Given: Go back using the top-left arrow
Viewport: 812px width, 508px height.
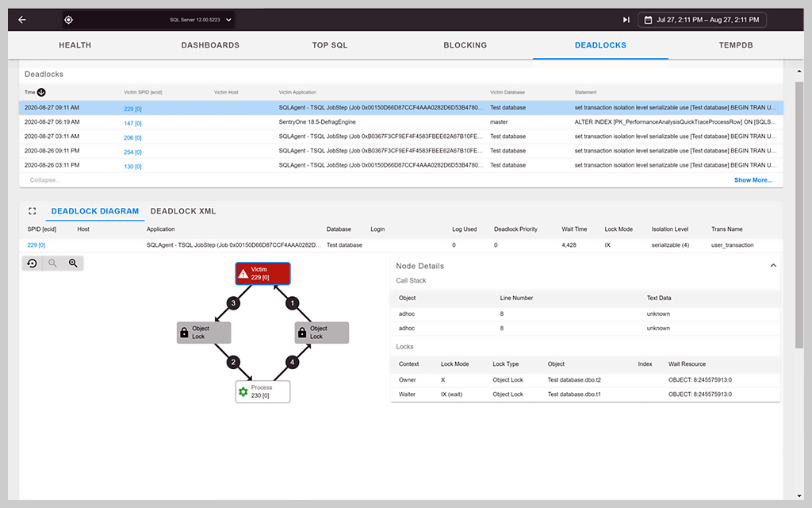Looking at the screenshot, I should 21,19.
